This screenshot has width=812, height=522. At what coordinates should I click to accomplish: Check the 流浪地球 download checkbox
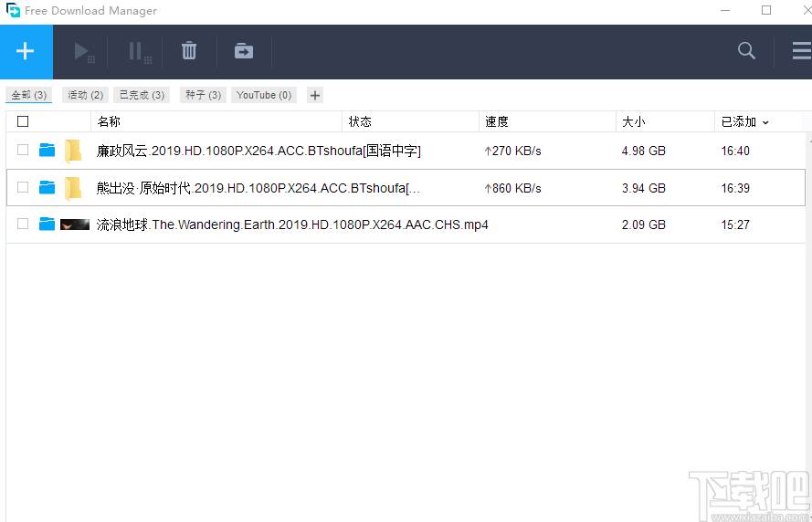23,224
